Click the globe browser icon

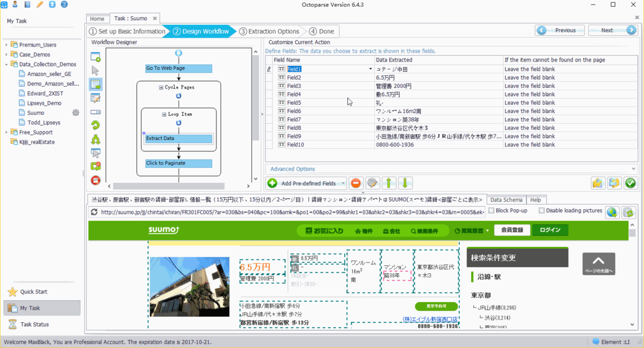[x=612, y=212]
